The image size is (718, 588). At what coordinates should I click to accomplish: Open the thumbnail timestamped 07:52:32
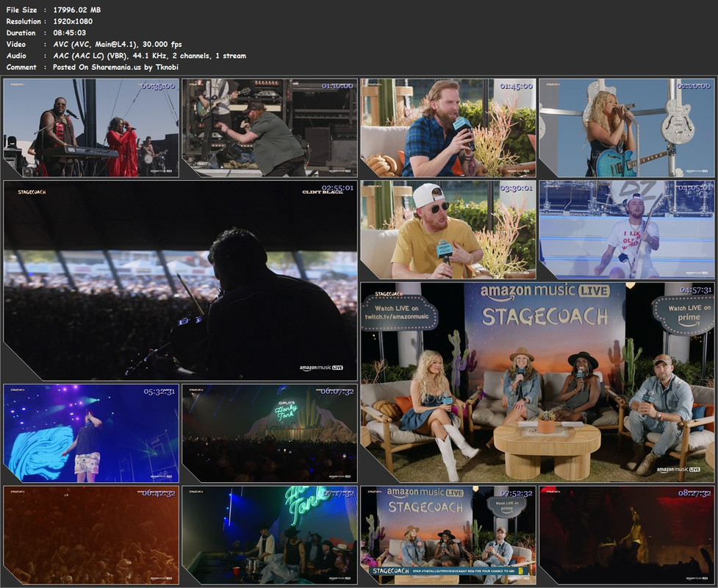click(x=448, y=535)
